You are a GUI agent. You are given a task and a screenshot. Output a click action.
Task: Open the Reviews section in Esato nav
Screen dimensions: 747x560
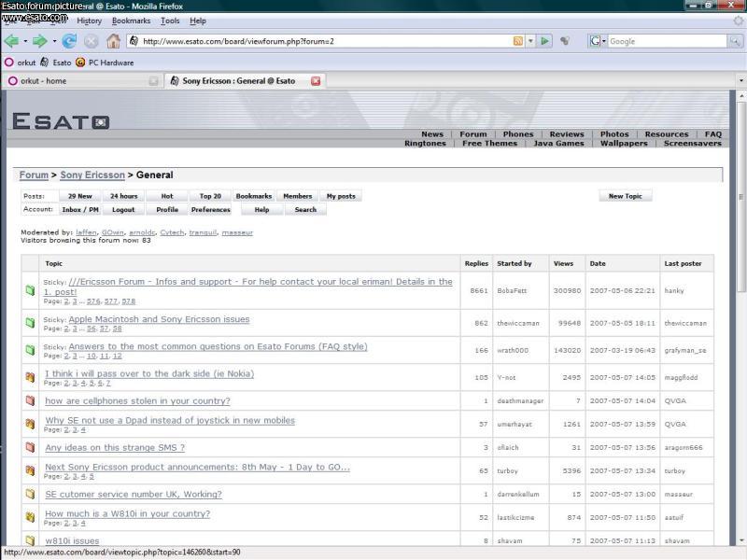click(x=567, y=134)
